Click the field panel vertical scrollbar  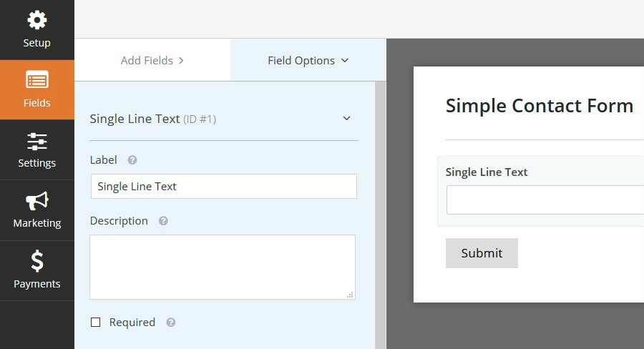click(x=381, y=215)
